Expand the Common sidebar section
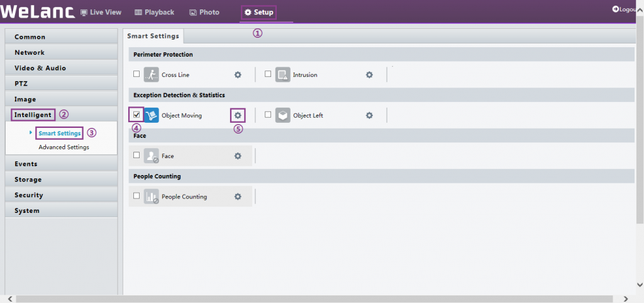Viewport: 644px width, 303px height. pos(61,37)
